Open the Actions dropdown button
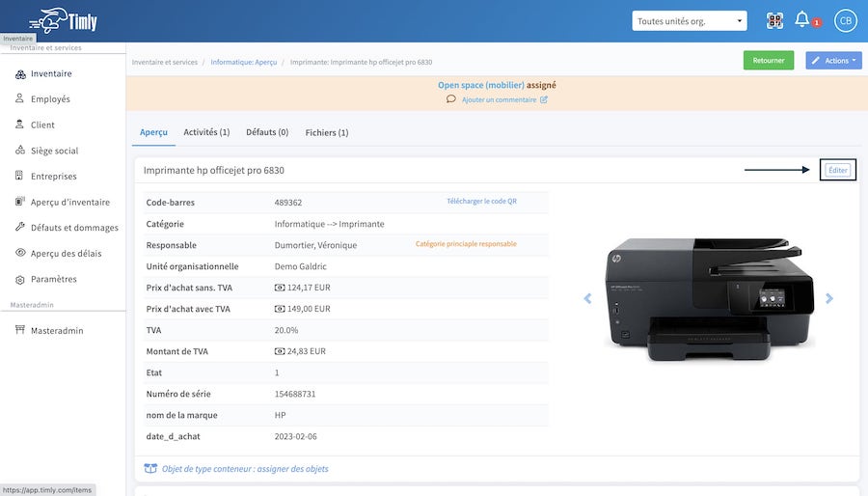868x496 pixels. click(833, 61)
